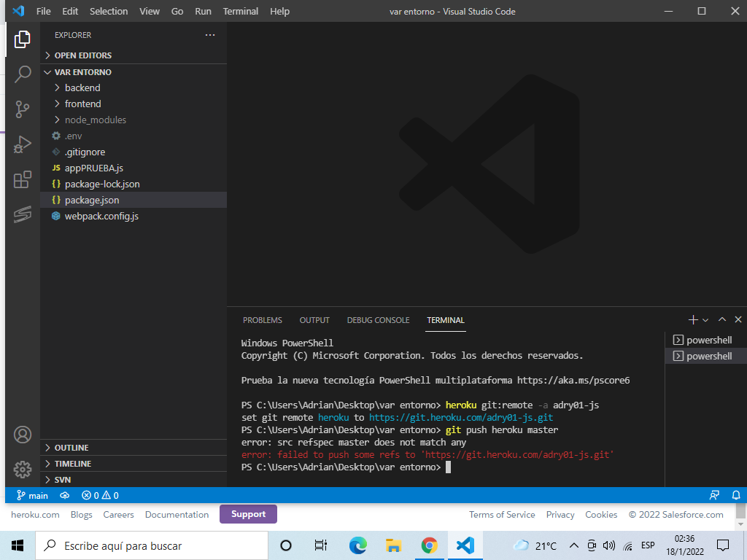The height and width of the screenshot is (560, 747).
Task: Open Microsoft Edge from taskbar
Action: pos(357,545)
